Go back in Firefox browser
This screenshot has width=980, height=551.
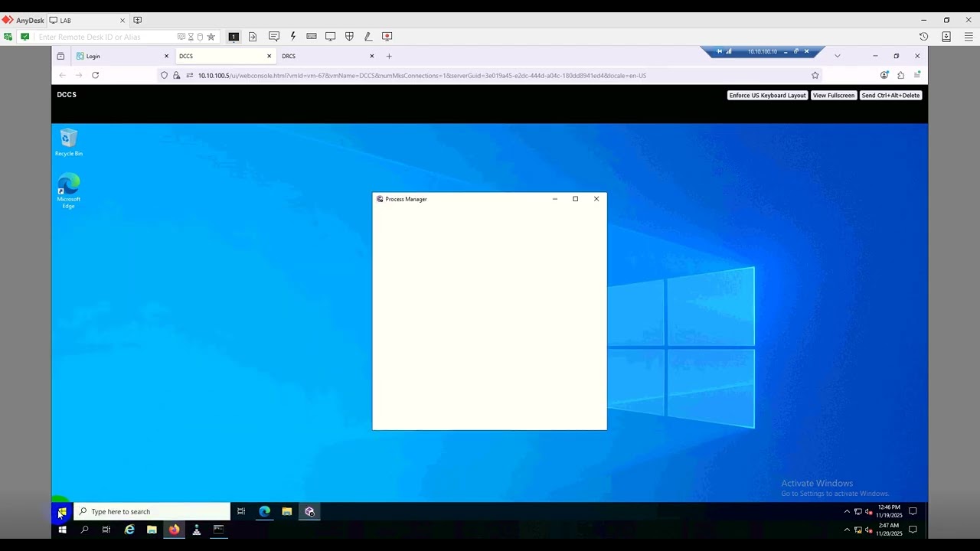point(62,75)
